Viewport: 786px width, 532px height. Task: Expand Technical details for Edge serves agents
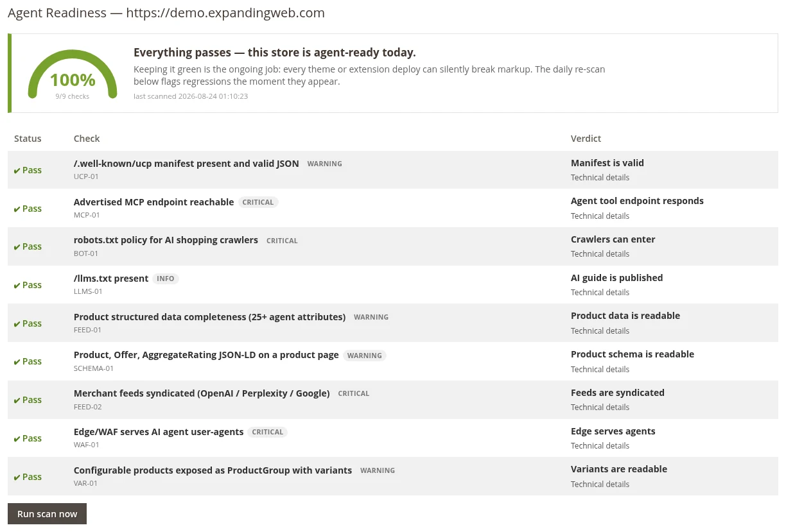point(600,446)
